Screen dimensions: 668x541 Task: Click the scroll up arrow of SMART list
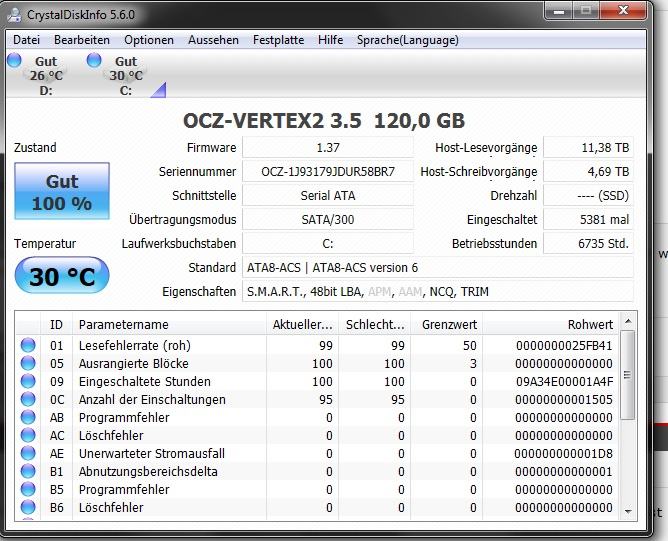(x=628, y=321)
